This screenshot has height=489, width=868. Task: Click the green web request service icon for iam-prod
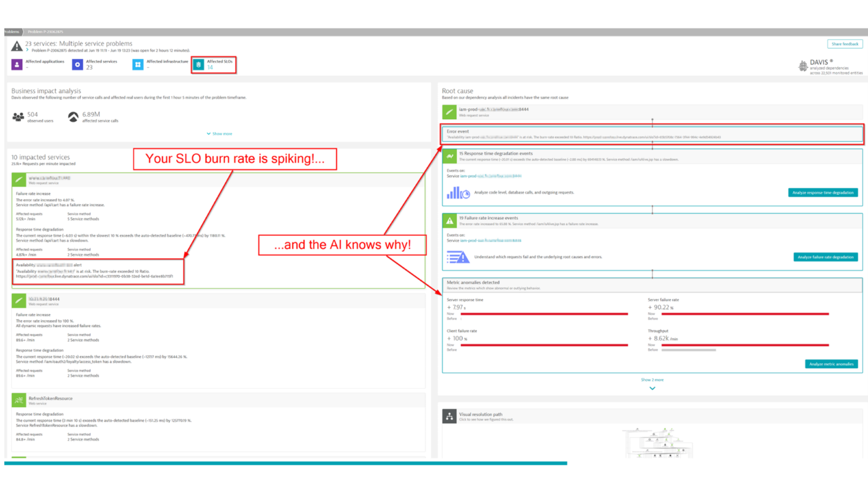(x=449, y=111)
